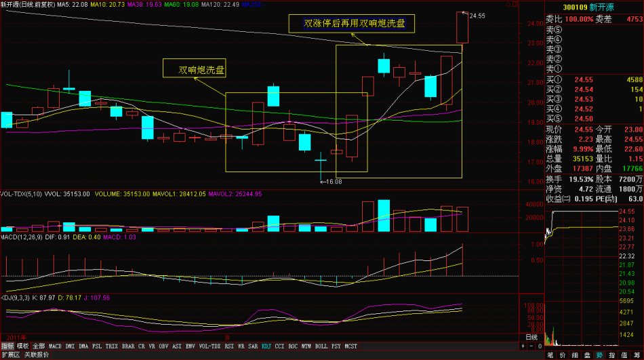Viewport: 644px width, 360px height.
Task: Switch indicator to SAR
Action: 253,346
